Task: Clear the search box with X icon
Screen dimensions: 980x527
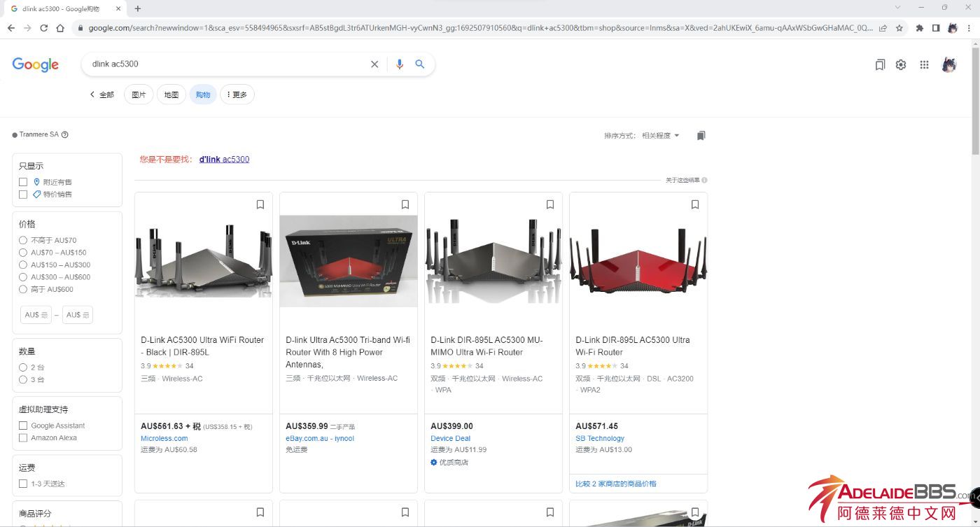Action: coord(374,64)
